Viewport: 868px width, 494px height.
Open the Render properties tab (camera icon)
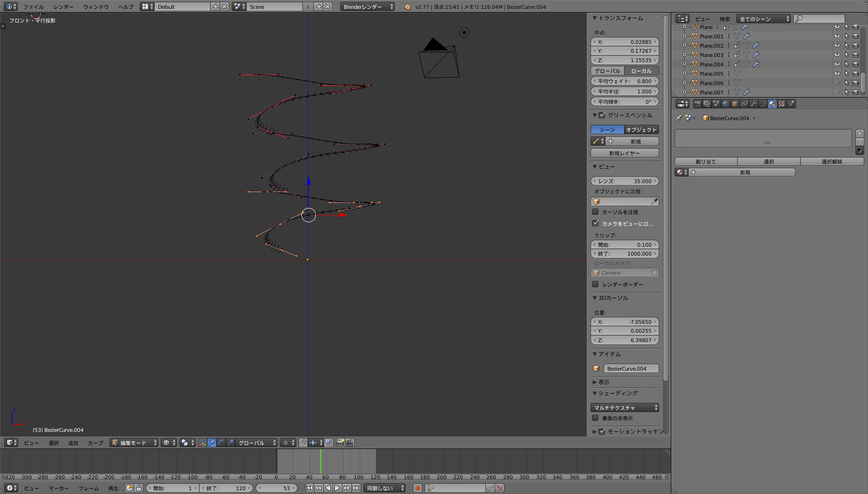click(697, 104)
